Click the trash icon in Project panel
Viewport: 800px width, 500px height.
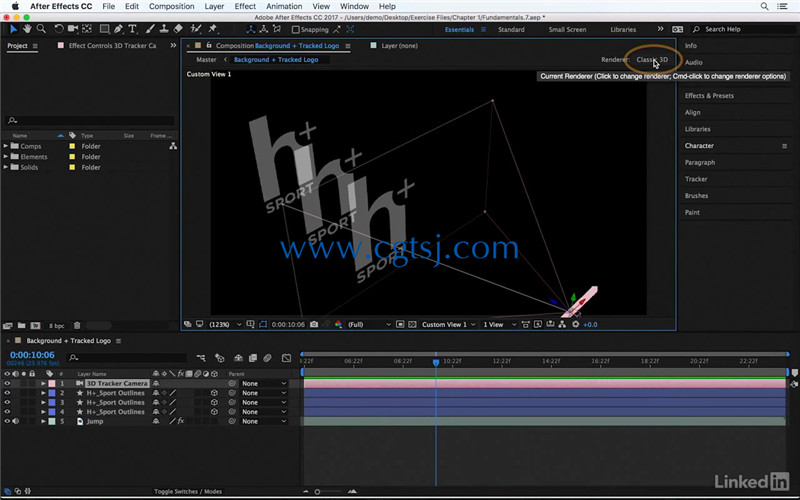pos(77,326)
